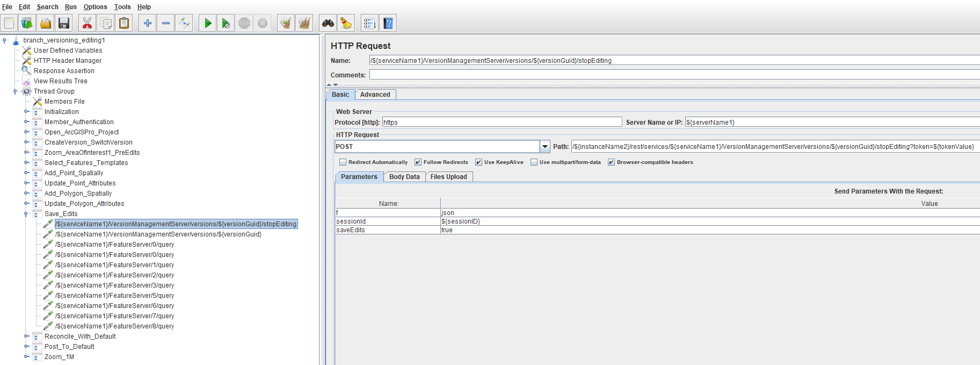Start the test with green play icon

[208, 23]
